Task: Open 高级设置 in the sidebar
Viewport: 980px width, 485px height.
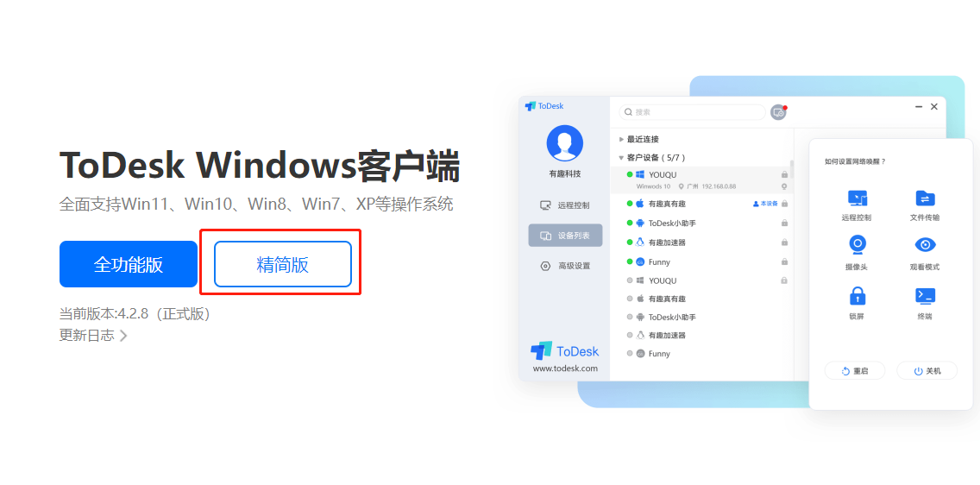Action: click(x=565, y=266)
